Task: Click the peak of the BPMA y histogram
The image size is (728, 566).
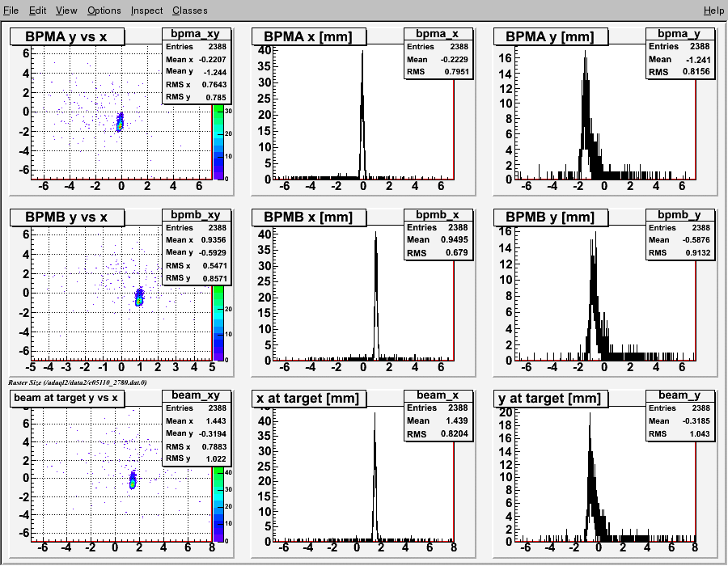Action: 585,51
